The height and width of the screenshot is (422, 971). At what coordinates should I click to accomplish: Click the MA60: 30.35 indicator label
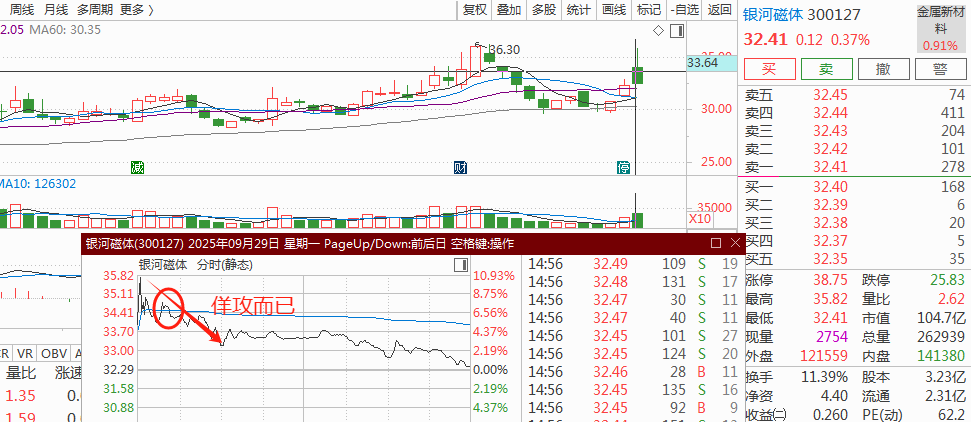65,30
